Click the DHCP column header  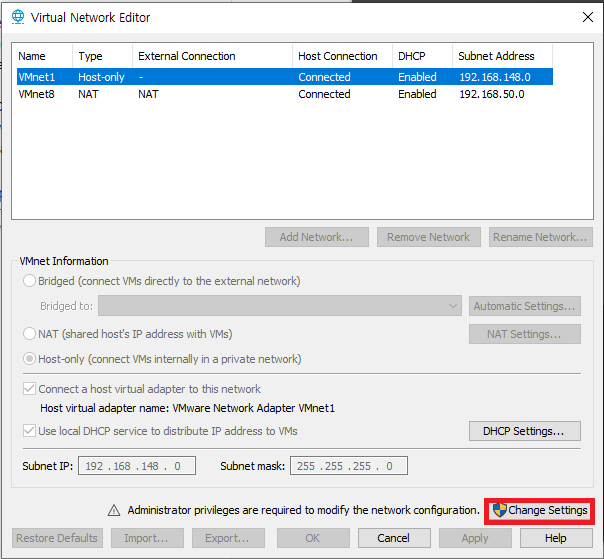pos(422,56)
